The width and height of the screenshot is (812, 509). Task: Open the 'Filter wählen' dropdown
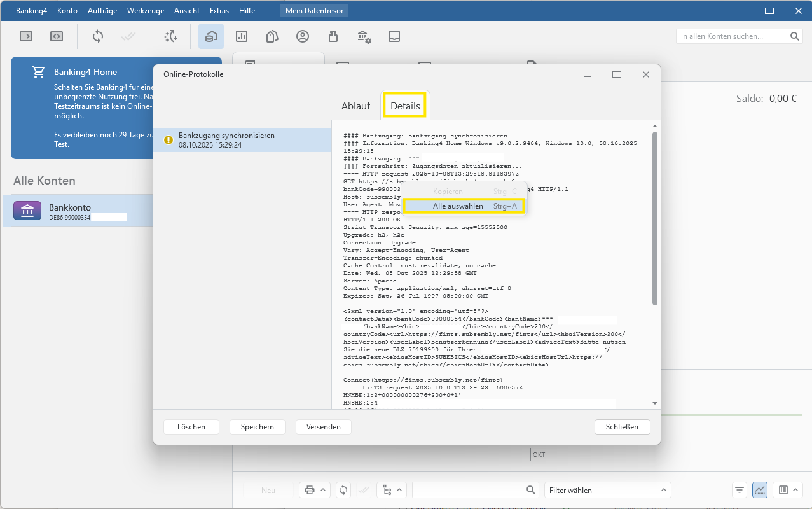[x=608, y=490]
